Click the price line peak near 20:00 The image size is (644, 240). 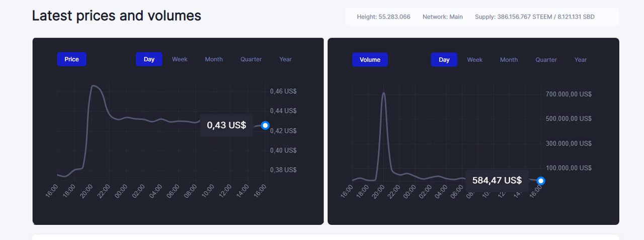(94, 86)
